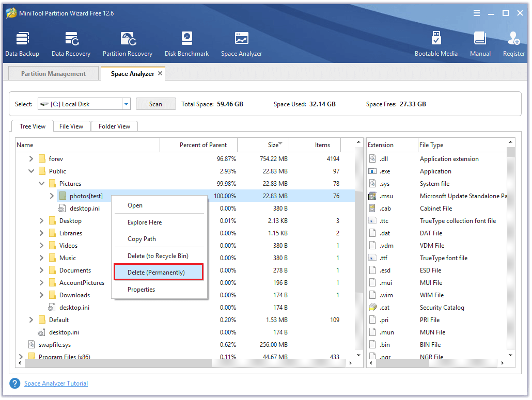Click the Name column header
This screenshot has height=400, width=532.
point(87,145)
